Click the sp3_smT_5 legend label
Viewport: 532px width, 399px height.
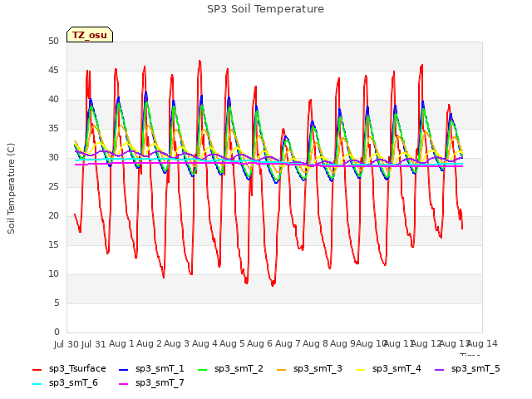(x=475, y=368)
